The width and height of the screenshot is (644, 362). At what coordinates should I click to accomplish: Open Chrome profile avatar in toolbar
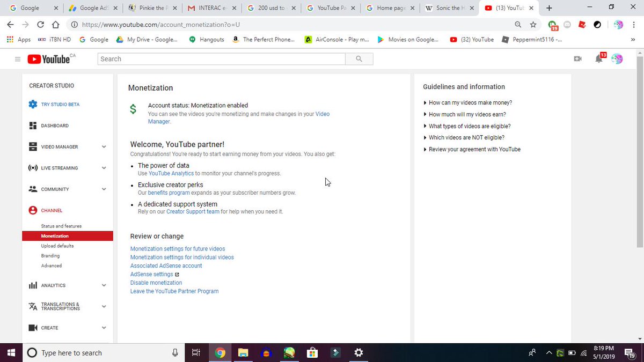point(618,25)
